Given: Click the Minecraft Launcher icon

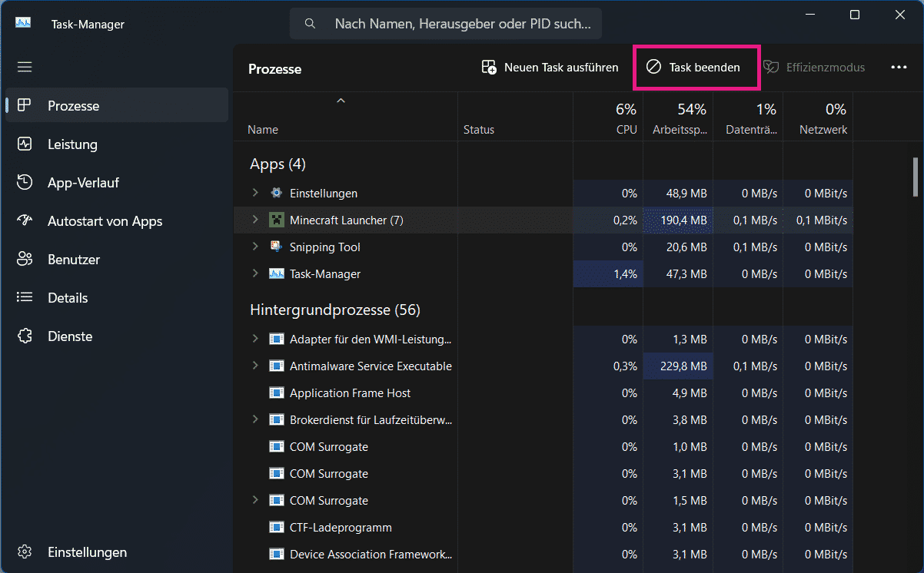Looking at the screenshot, I should [x=277, y=220].
